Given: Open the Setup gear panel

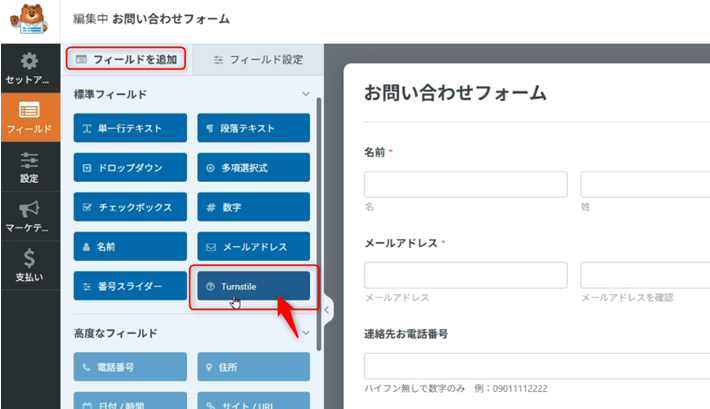Looking at the screenshot, I should (x=29, y=68).
